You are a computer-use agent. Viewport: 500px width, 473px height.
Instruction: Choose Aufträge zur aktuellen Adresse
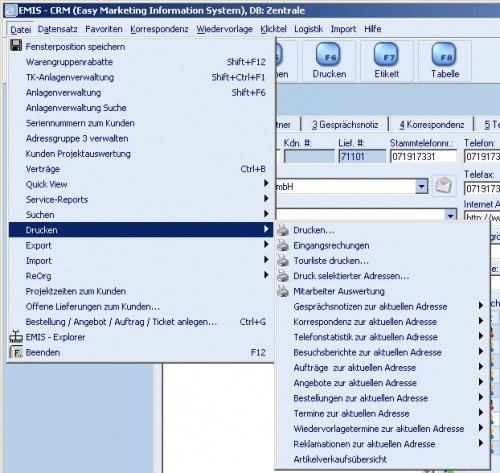click(x=382, y=368)
